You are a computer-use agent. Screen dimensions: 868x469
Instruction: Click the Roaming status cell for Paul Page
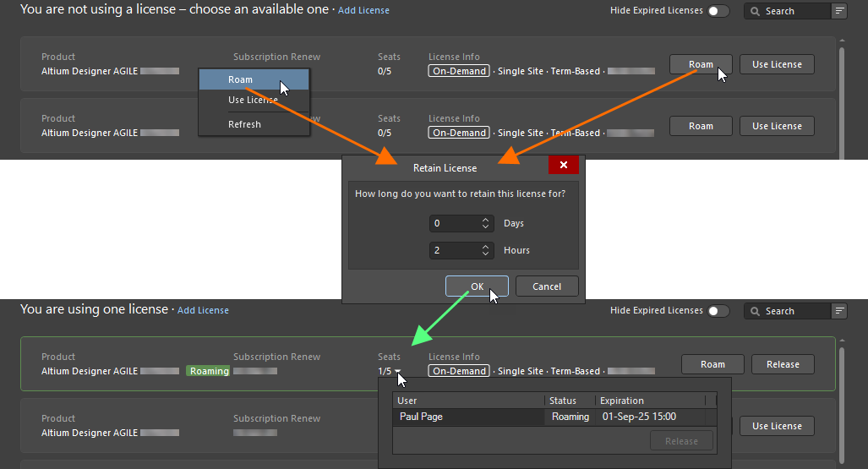[x=570, y=417]
